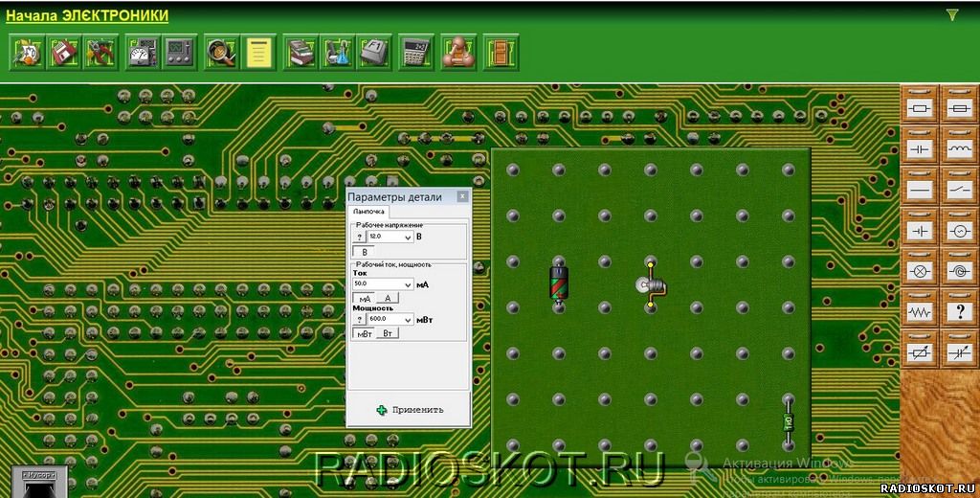
Task: Open the oscilloscope tool icon
Action: point(180,52)
